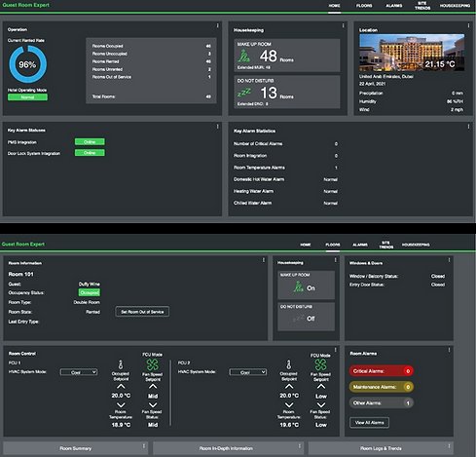Raise the FCU 2 occupied setpoint with the up chevron
Viewport: 476px width, 457px height.
click(x=289, y=387)
